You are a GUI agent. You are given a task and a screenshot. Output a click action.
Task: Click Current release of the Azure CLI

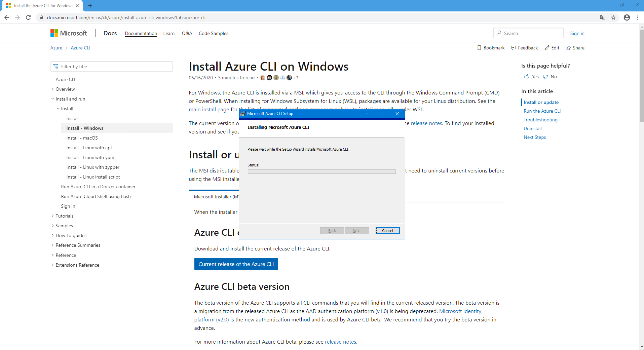click(x=236, y=264)
